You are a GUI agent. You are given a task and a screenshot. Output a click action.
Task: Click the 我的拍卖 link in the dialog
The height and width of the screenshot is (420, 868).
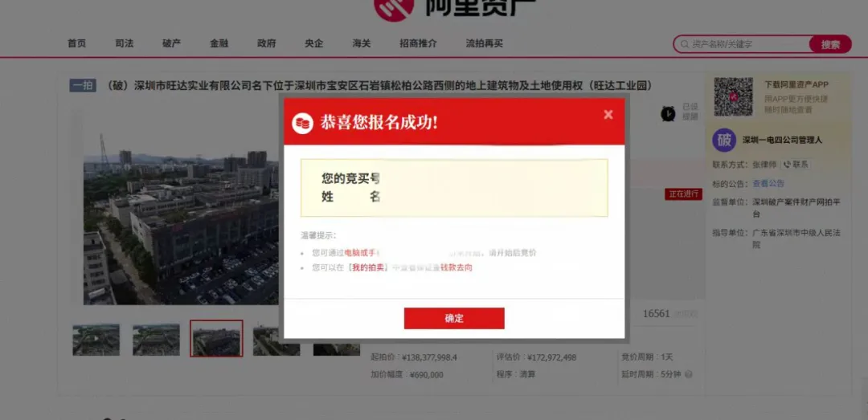(x=369, y=267)
